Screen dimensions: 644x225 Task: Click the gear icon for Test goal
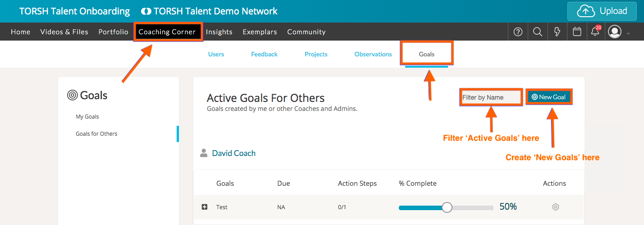[555, 207]
